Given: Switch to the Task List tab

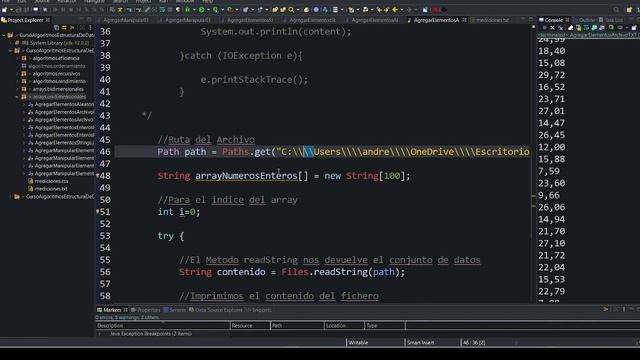Looking at the screenshot, I should [x=611, y=20].
